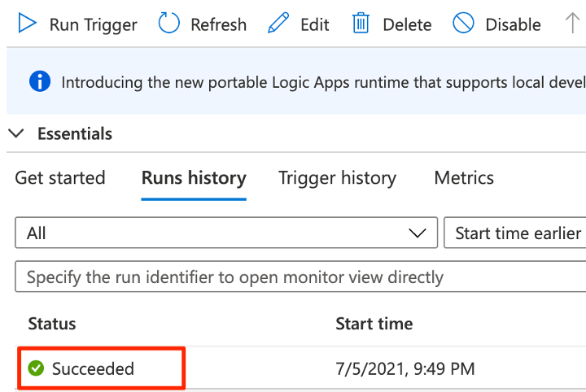This screenshot has height=392, width=586.
Task: Open the All status filter dropdown
Action: pos(226,233)
